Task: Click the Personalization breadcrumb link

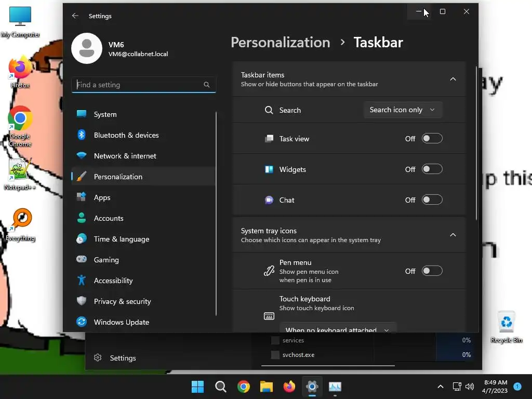Action: (280, 43)
